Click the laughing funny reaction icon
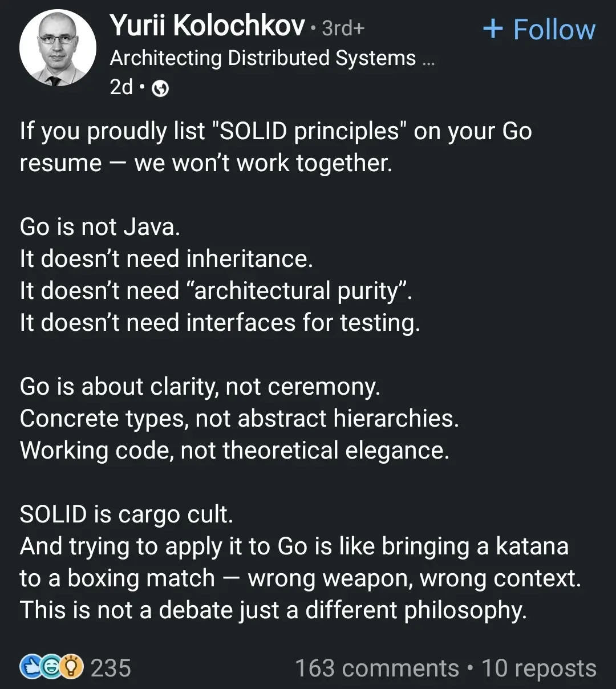 point(50,667)
